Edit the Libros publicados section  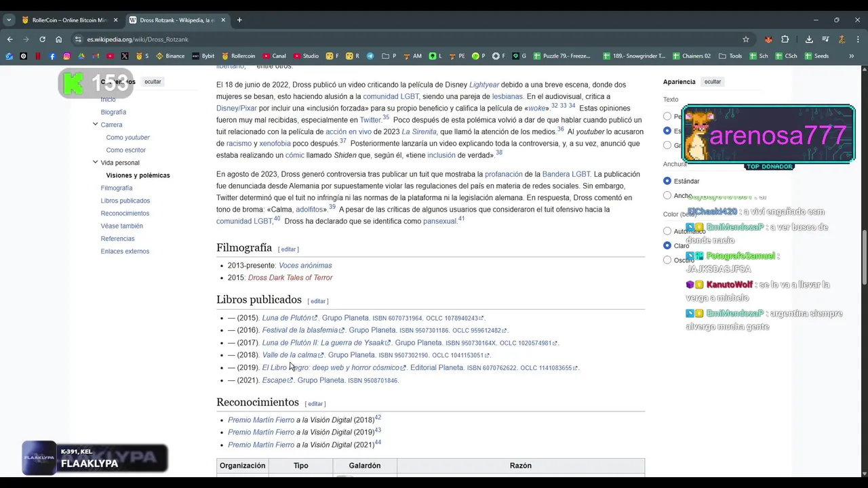[x=318, y=301]
